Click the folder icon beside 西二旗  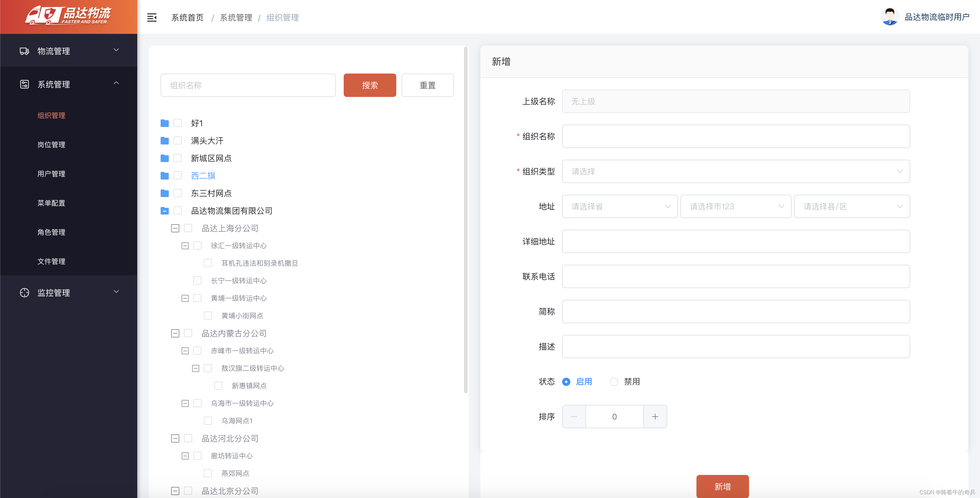(164, 176)
